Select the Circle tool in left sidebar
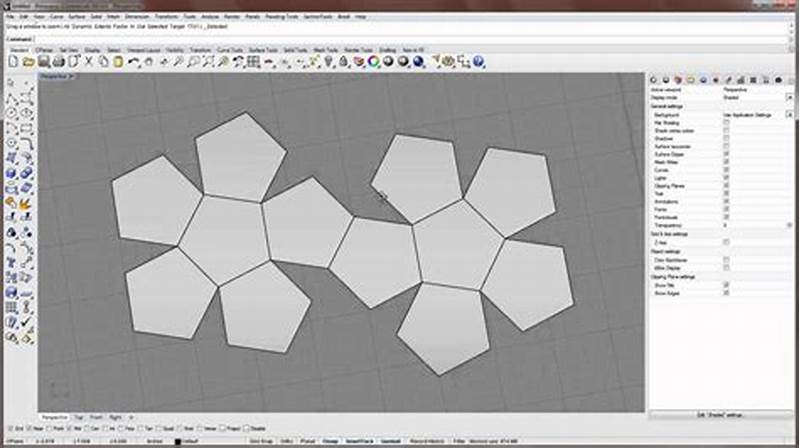The height and width of the screenshot is (448, 800). [11, 113]
